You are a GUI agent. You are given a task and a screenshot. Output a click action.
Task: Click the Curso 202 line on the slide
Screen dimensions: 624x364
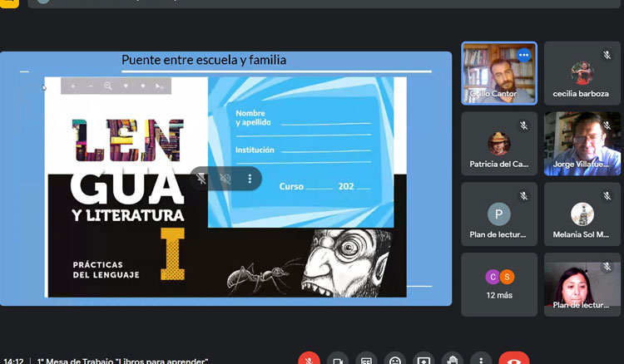[324, 186]
